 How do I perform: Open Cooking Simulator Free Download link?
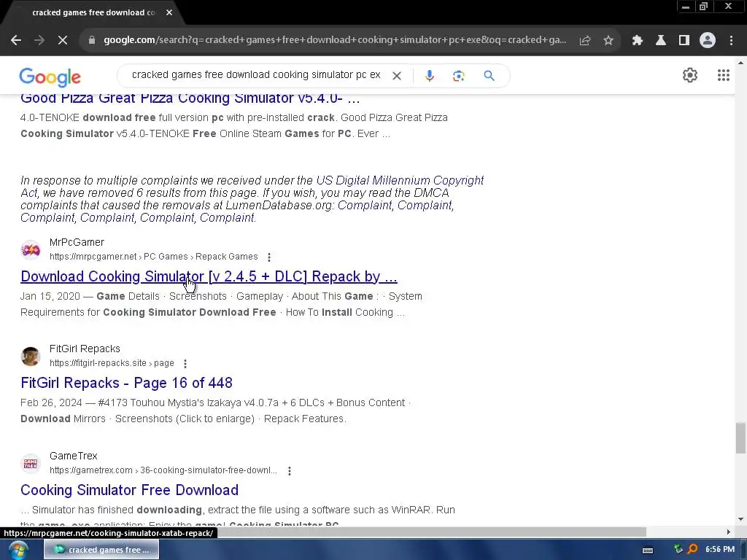pos(130,490)
